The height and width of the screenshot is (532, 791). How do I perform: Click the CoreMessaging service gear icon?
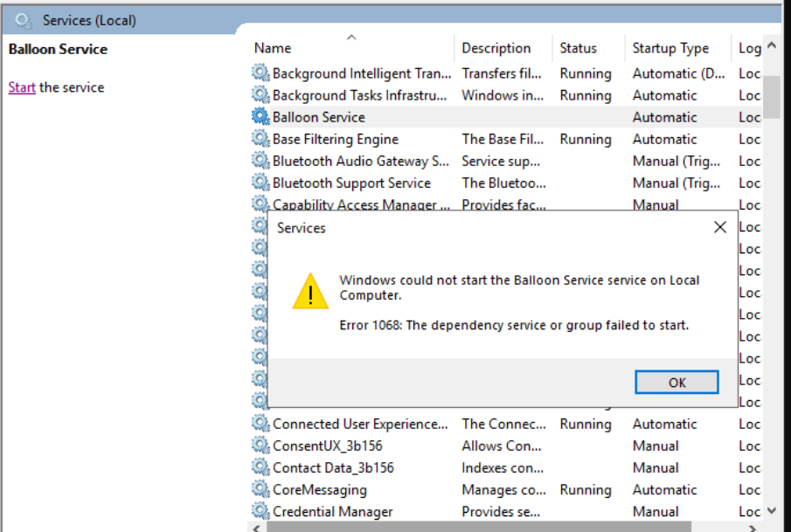pos(260,490)
